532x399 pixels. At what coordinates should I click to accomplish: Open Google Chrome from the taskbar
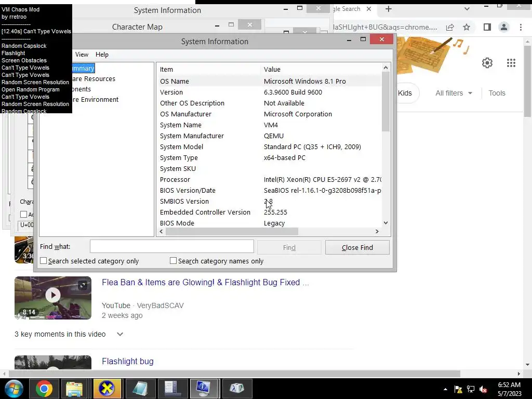(44, 388)
